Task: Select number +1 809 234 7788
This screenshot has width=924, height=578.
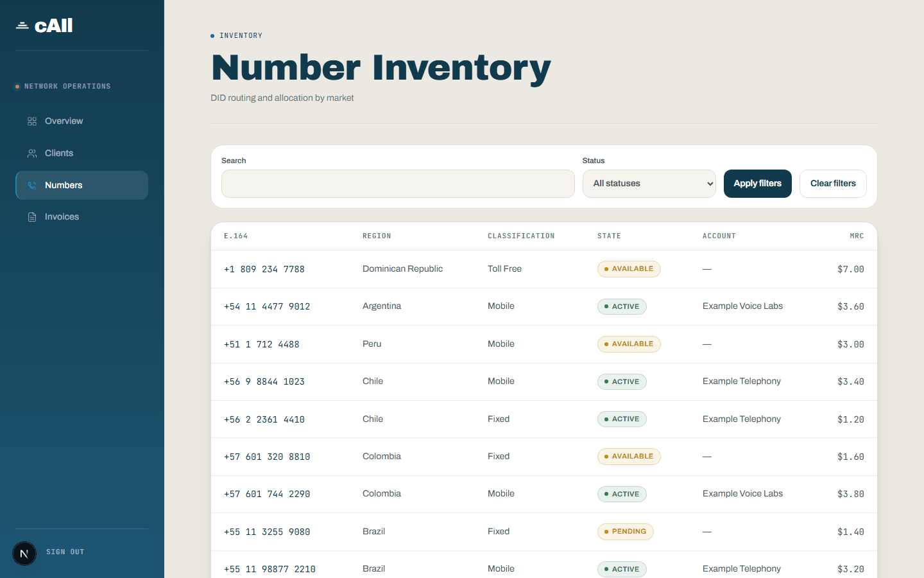Action: pos(264,269)
